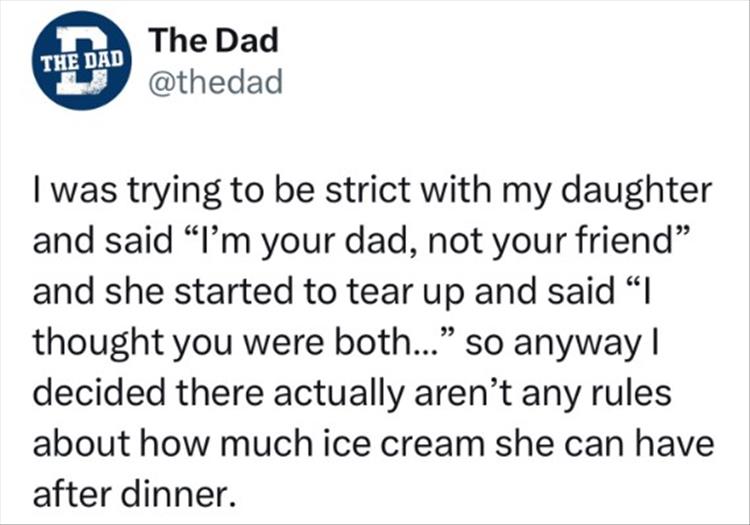Click "THE DAD" banner text inside the avatar
Viewport: 750px width, 525px height.
click(x=82, y=57)
